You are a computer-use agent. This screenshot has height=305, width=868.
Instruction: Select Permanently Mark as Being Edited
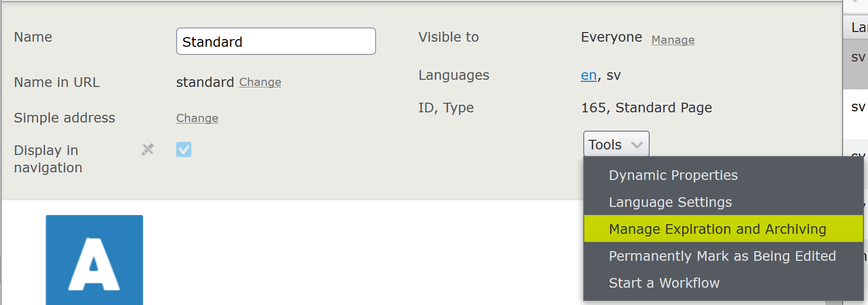click(x=722, y=256)
